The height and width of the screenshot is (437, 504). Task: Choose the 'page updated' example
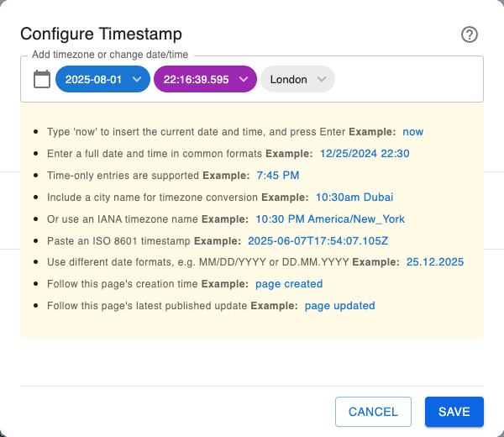pyautogui.click(x=339, y=306)
